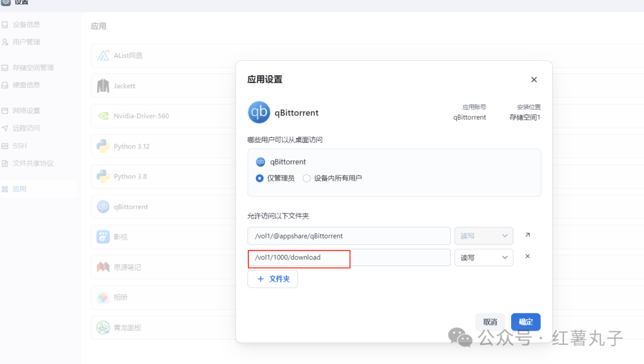Click the Python 3.12 icon
The height and width of the screenshot is (364, 644).
coord(103,146)
